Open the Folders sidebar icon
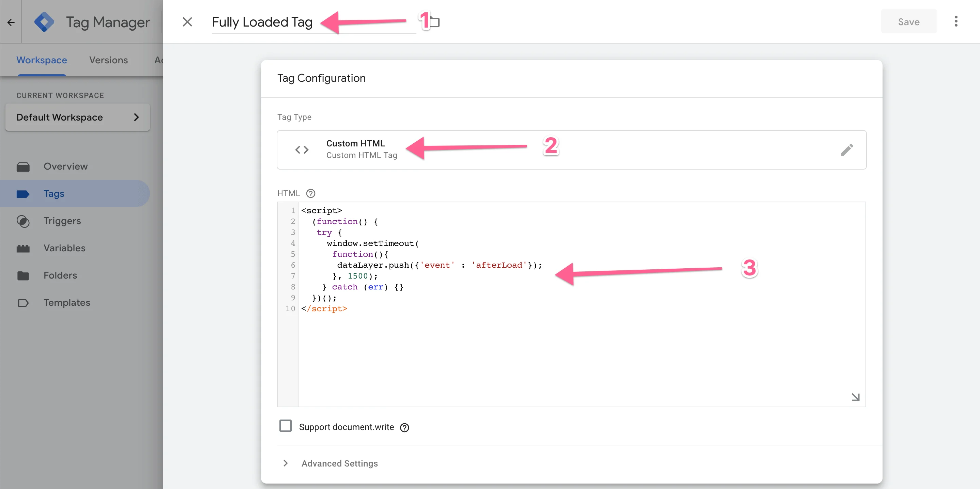The width and height of the screenshot is (980, 489). click(x=23, y=275)
